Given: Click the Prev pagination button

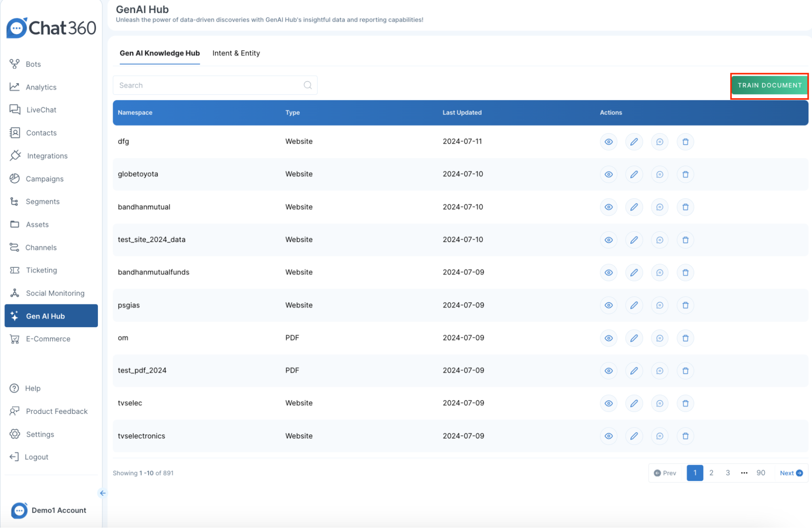Looking at the screenshot, I should pyautogui.click(x=665, y=473).
